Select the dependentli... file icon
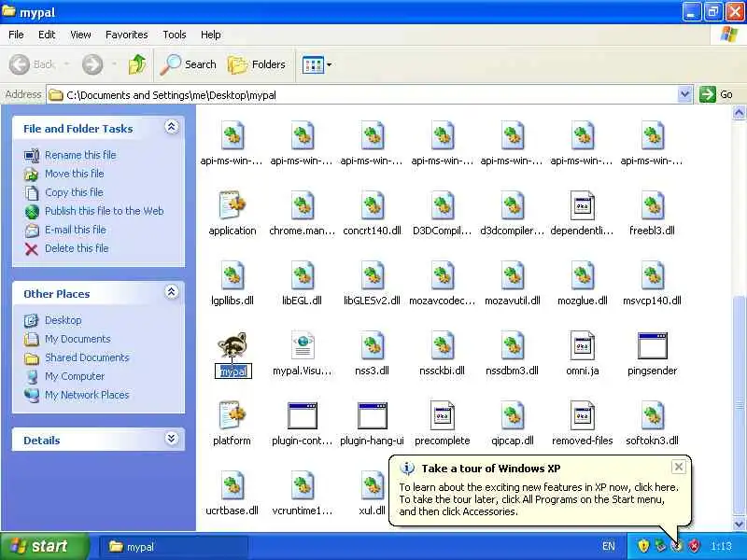Image resolution: width=747 pixels, height=560 pixels. click(582, 205)
